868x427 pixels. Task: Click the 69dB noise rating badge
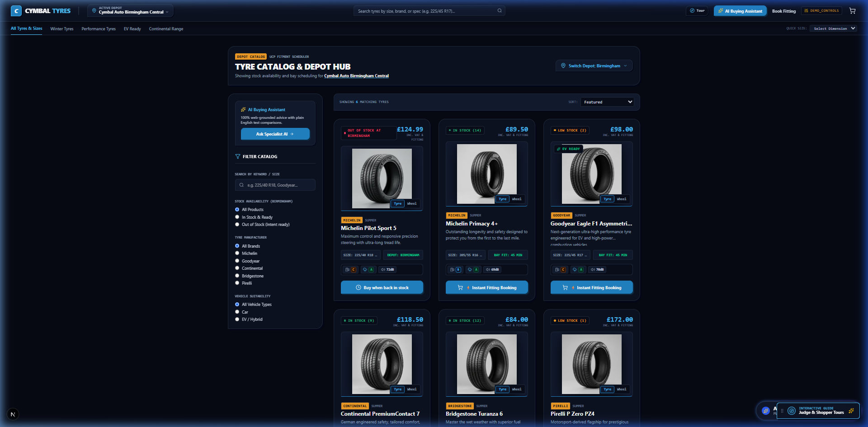click(492, 270)
